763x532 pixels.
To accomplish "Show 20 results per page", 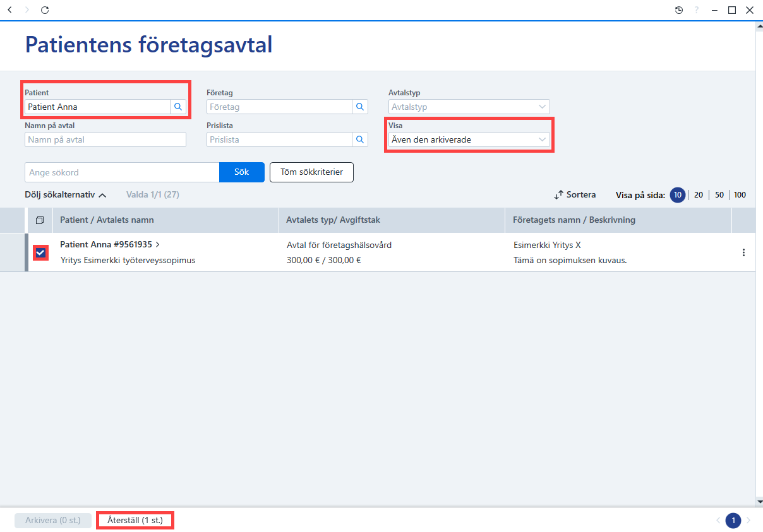I will coord(699,195).
